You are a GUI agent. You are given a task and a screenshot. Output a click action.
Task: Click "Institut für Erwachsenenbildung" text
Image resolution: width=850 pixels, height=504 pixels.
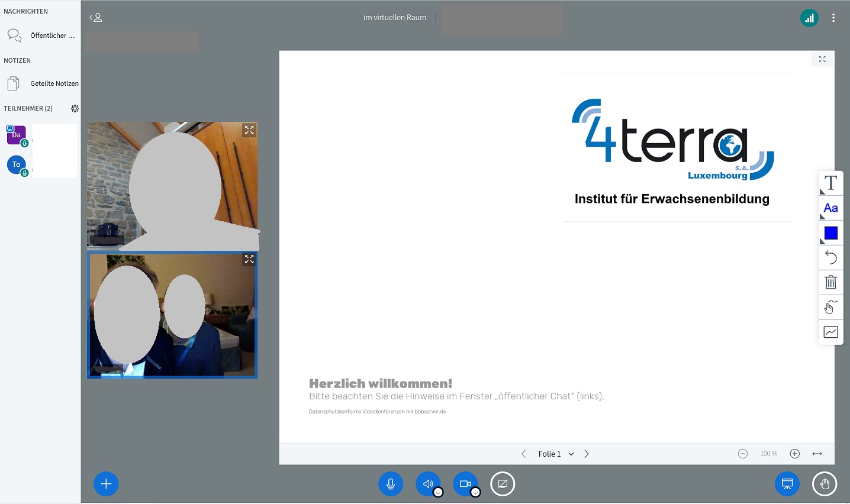click(x=672, y=199)
